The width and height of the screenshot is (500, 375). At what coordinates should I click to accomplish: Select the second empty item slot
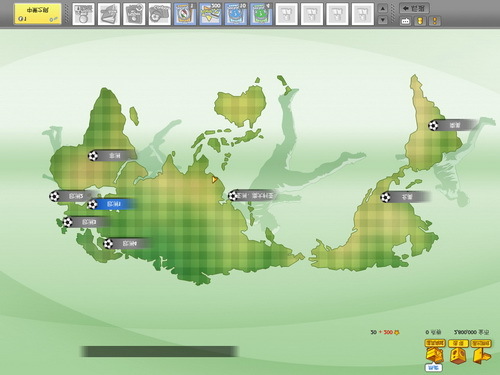(312, 14)
